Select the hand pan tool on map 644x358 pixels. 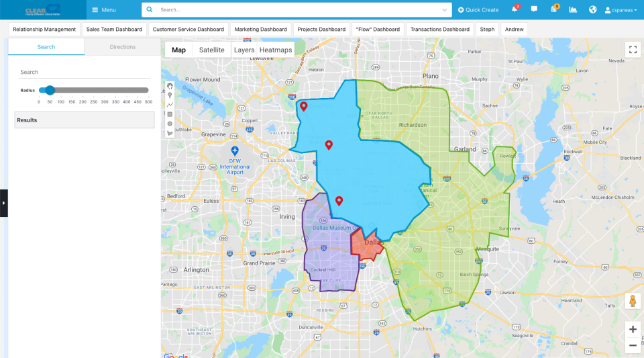pos(170,87)
